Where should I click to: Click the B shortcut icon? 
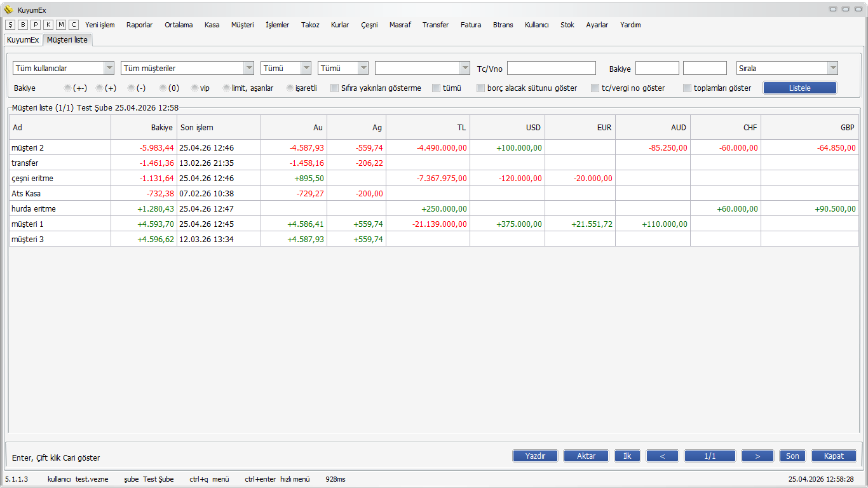23,25
